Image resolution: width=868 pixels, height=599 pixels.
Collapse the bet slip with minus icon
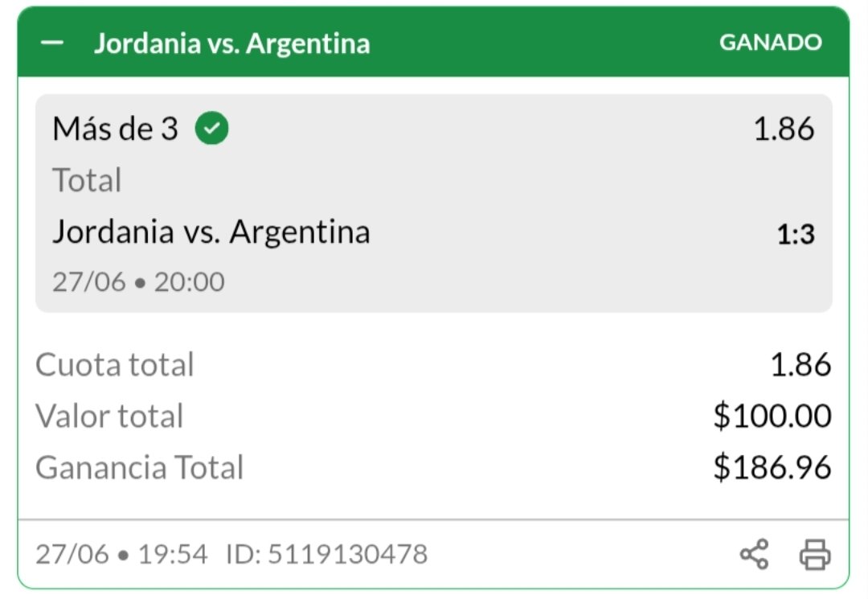pyautogui.click(x=52, y=43)
